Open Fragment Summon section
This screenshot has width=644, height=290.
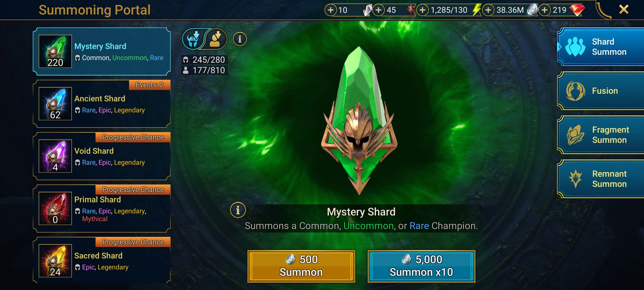coord(601,135)
